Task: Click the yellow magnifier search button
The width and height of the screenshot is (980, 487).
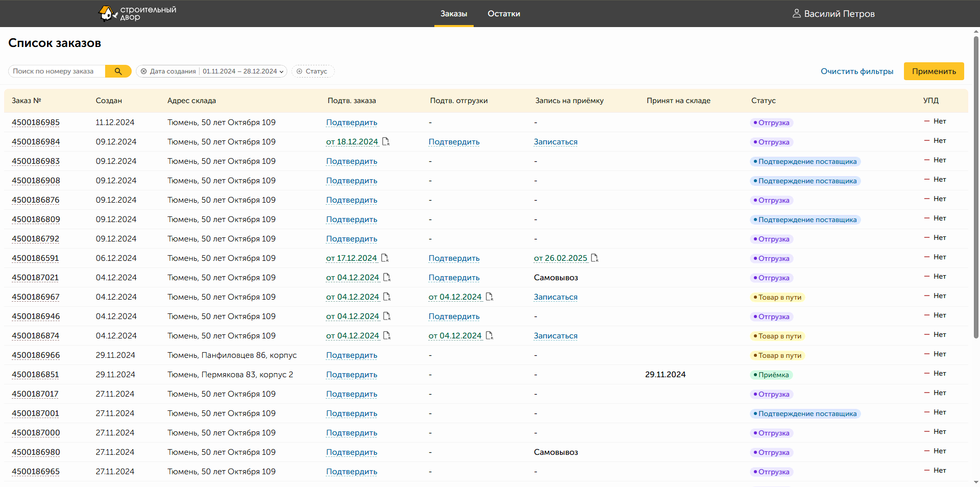Action: [118, 71]
